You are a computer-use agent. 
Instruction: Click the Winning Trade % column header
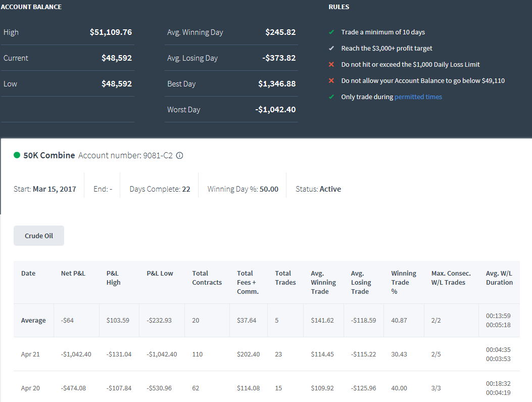coord(403,282)
